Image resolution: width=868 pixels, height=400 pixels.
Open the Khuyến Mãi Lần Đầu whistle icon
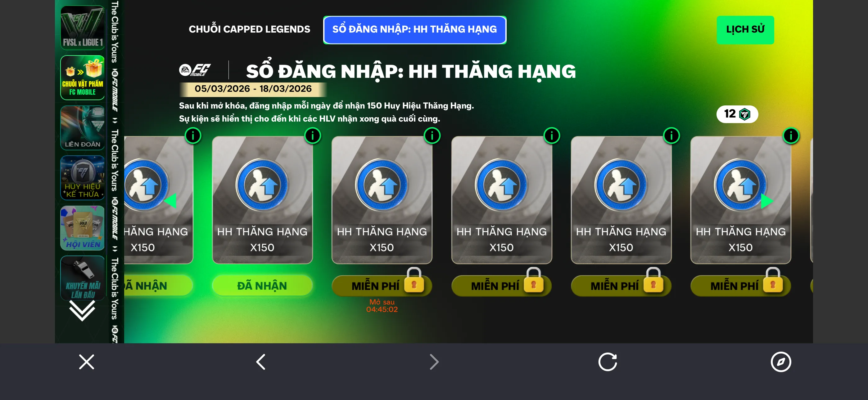coord(83,278)
